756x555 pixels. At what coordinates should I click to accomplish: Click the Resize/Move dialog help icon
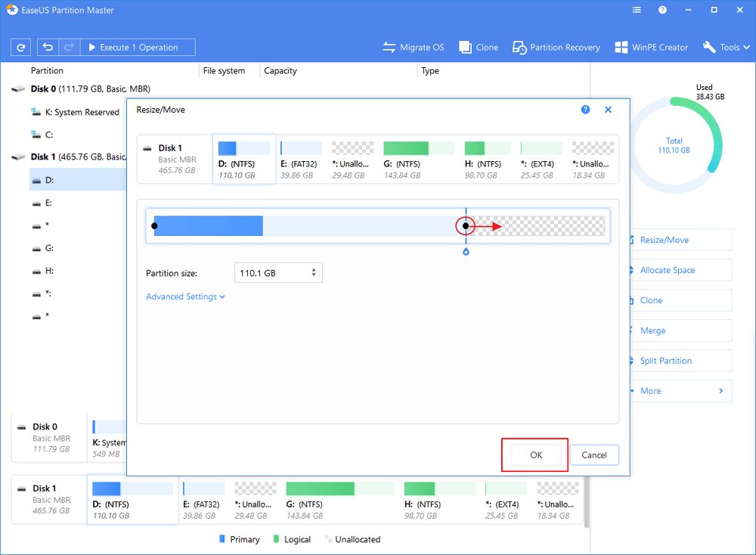coord(585,110)
